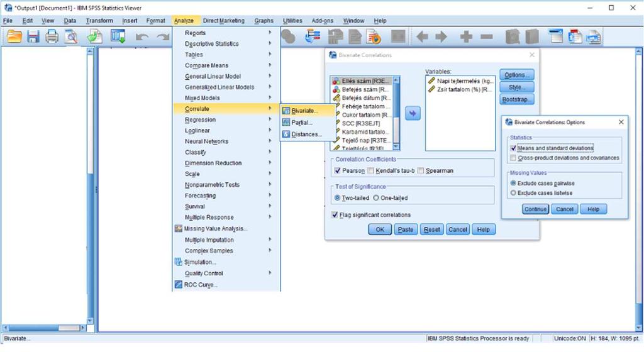644x352 pixels.
Task: Expand the Multiple Imputation submenu
Action: [226, 240]
